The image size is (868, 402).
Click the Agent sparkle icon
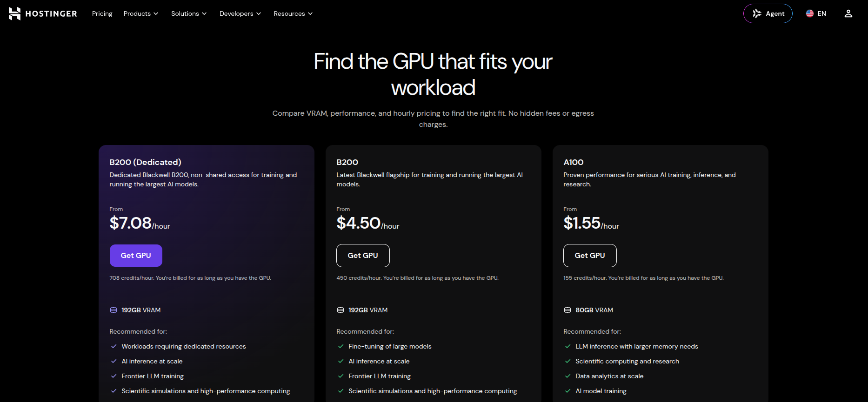pos(757,14)
